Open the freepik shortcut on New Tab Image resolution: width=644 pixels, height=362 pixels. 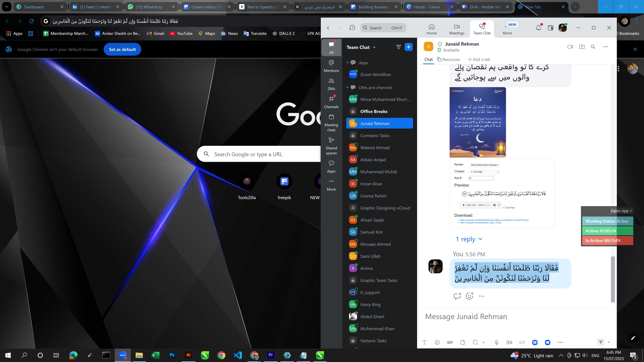tap(284, 186)
